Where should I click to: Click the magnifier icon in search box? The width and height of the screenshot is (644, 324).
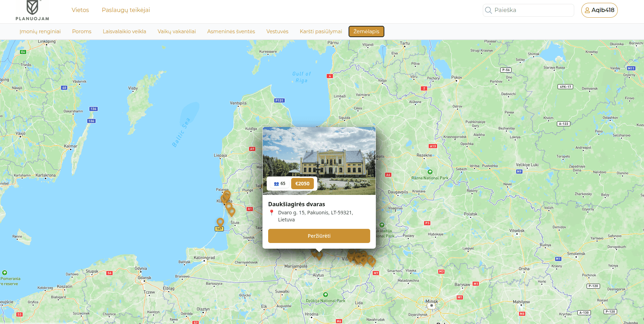(x=488, y=10)
